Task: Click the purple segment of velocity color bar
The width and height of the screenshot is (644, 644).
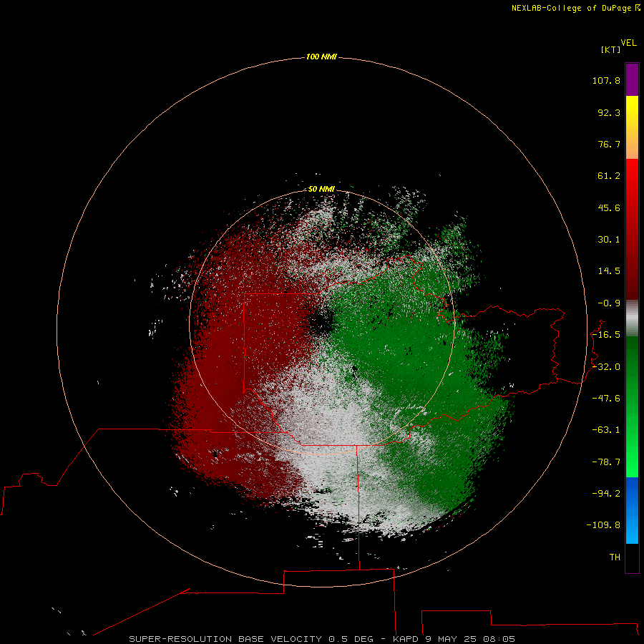Action: pyautogui.click(x=632, y=79)
